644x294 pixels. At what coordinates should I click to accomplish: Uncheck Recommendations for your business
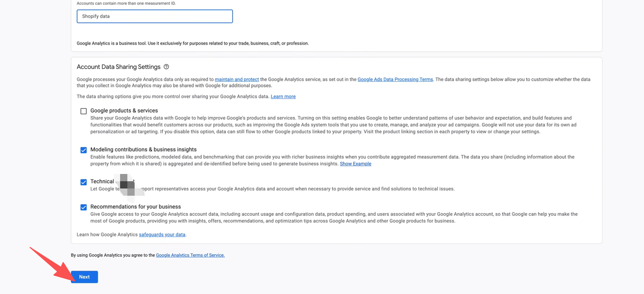pos(83,207)
